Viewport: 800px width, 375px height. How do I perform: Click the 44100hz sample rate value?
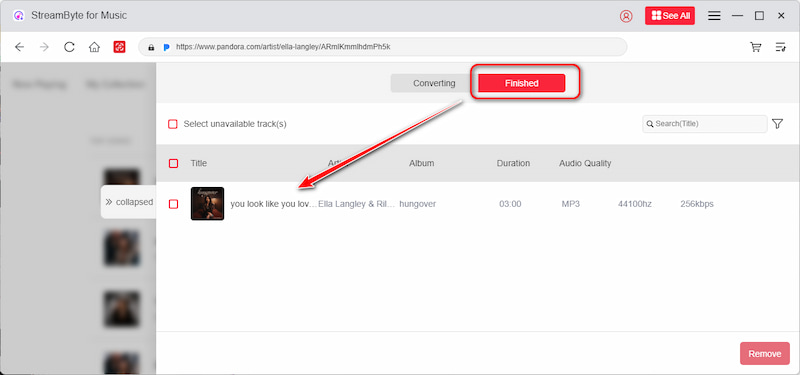tap(635, 204)
